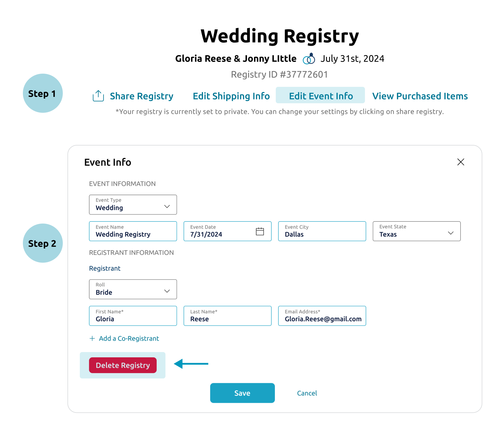The height and width of the screenshot is (443, 504).
Task: Click the Registrant link
Action: click(x=104, y=268)
